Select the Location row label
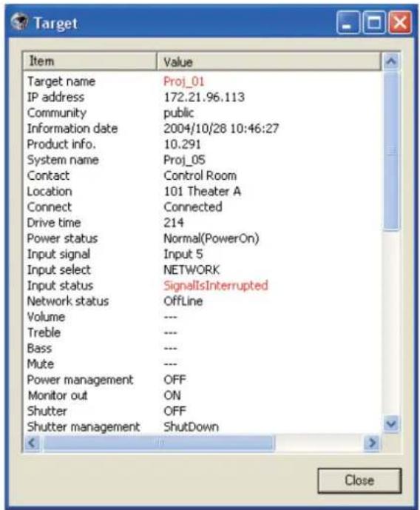Viewport: 420px width, 510px height. pyautogui.click(x=50, y=191)
